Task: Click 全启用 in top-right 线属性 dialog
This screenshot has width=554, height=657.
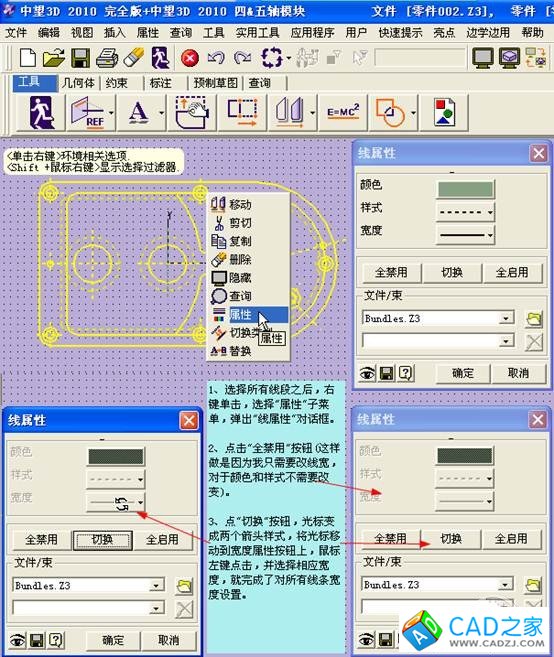Action: (x=512, y=272)
